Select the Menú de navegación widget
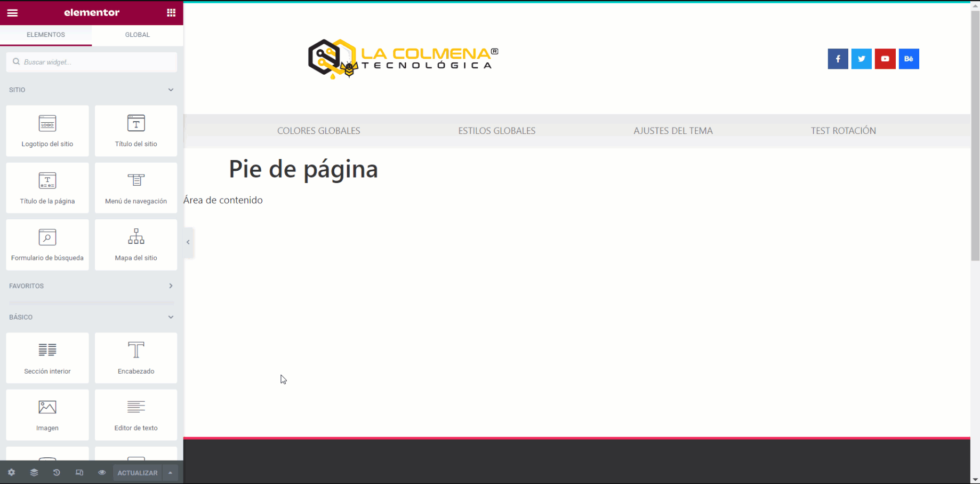The width and height of the screenshot is (980, 484). tap(136, 188)
